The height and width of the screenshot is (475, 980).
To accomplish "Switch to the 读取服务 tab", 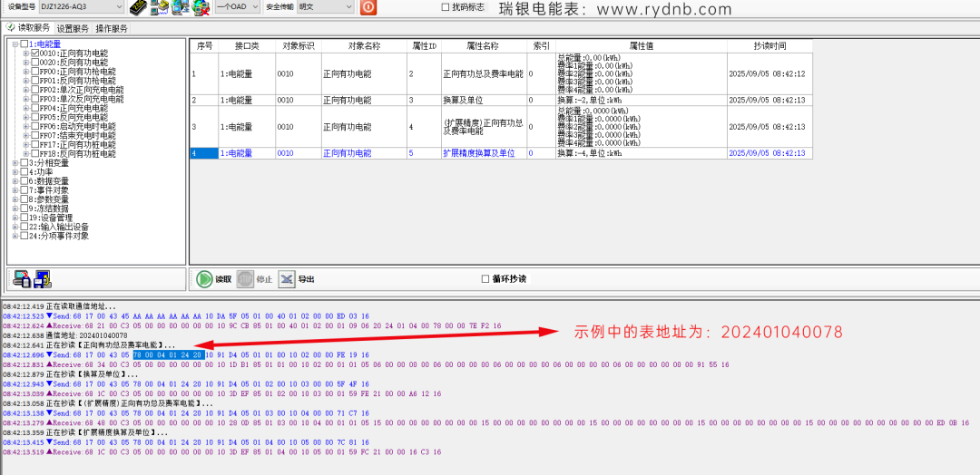I will tap(28, 27).
